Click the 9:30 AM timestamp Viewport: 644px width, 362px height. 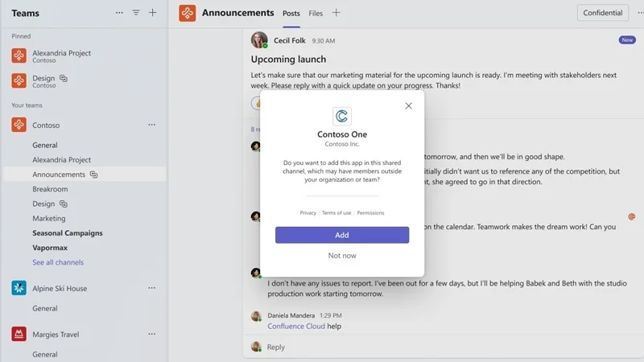[x=324, y=41]
